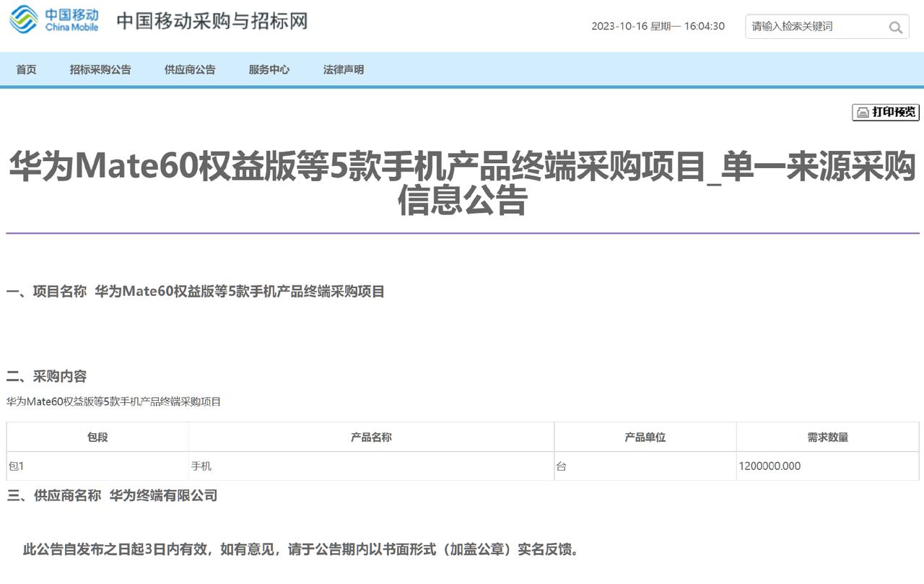924x584 pixels.
Task: Click the 二、采购内容 heading
Action: pos(47,377)
